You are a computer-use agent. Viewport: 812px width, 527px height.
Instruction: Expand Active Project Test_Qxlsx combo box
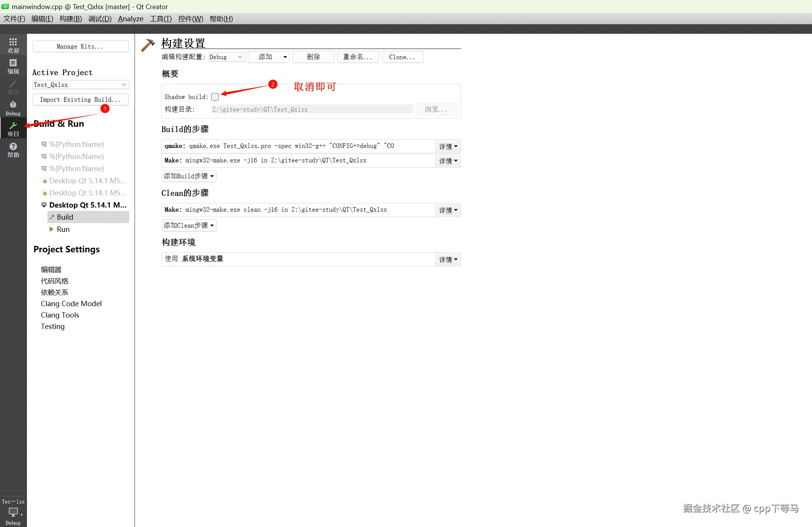tap(80, 85)
